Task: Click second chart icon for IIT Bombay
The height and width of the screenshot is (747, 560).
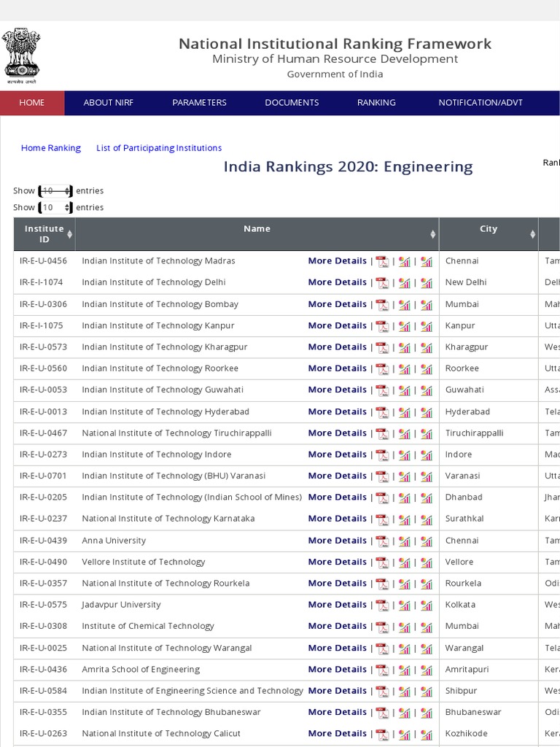Action: [x=427, y=305]
